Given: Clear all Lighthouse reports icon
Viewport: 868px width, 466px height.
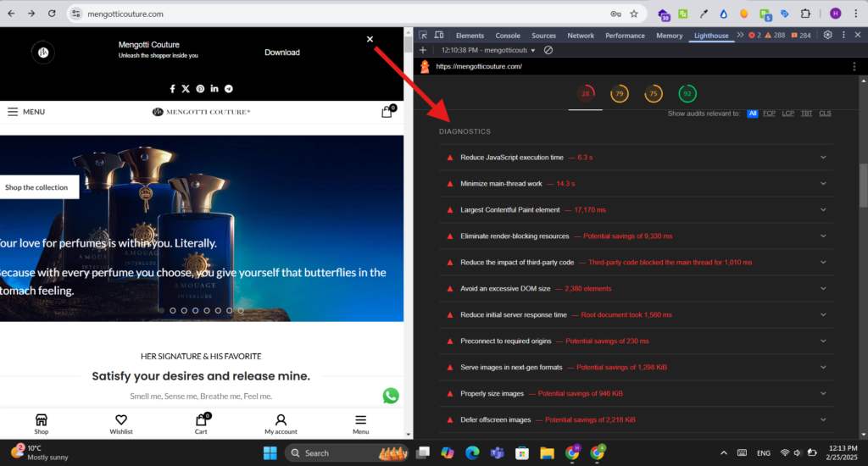Looking at the screenshot, I should click(x=548, y=50).
